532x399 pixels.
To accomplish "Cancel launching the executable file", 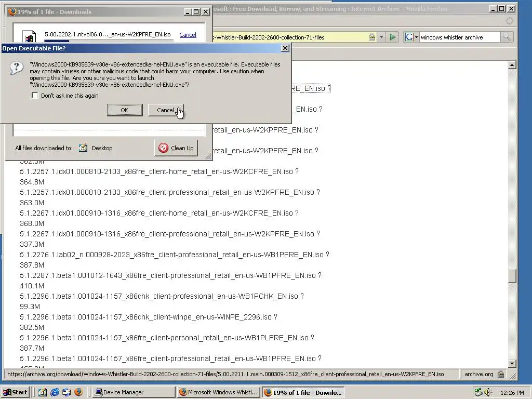I will (166, 110).
